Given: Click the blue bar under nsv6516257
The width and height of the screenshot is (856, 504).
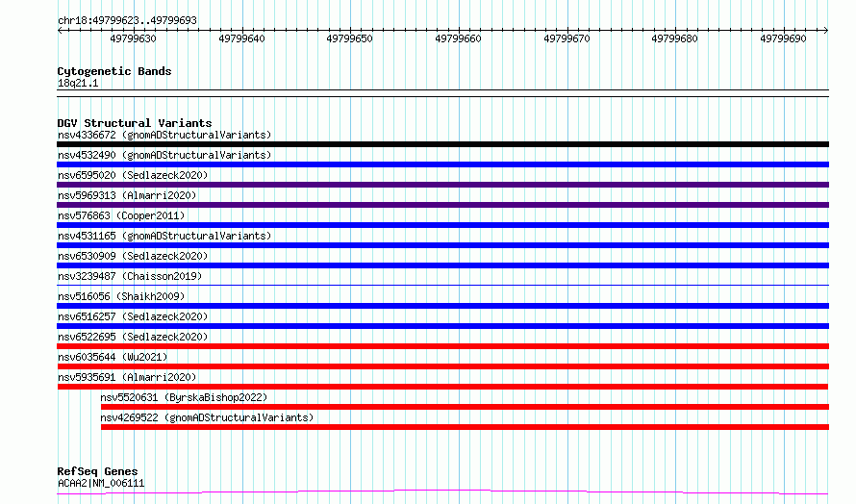Looking at the screenshot, I should (442, 326).
